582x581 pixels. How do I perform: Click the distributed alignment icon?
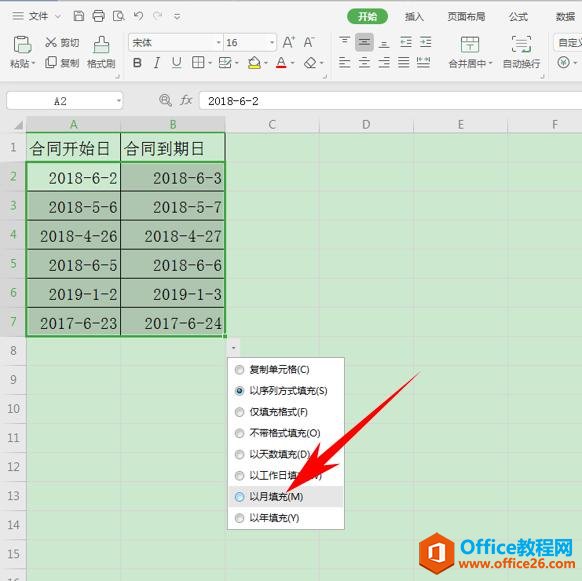click(x=424, y=62)
